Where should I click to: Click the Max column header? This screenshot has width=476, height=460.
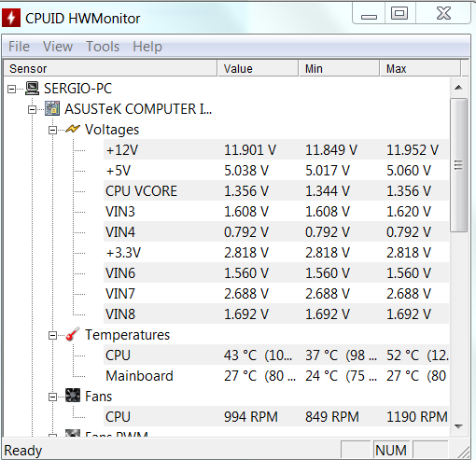(420, 68)
